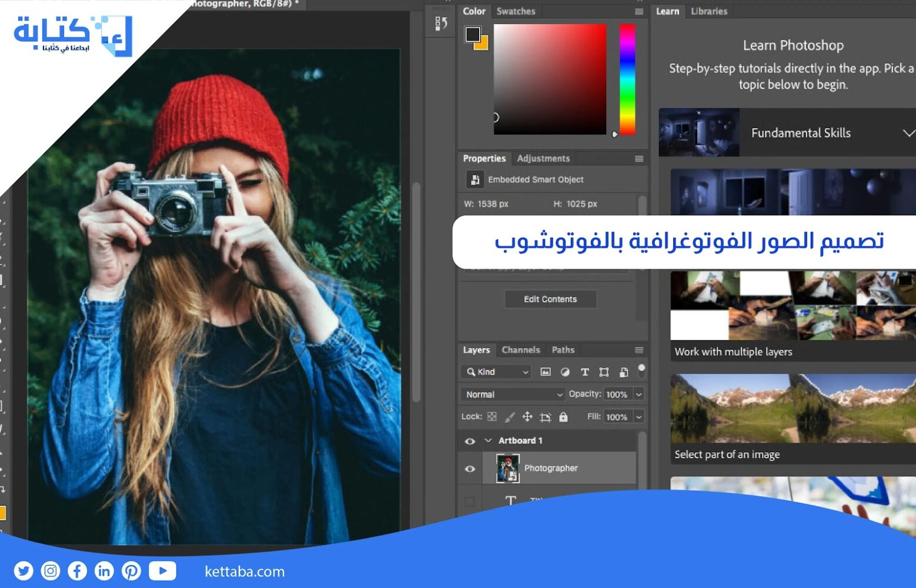Prevent auto-nesting into artboards lock icon
The width and height of the screenshot is (916, 588).
(546, 417)
